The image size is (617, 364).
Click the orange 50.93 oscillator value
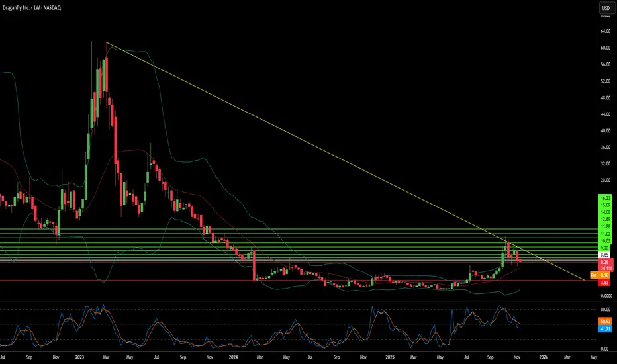click(605, 322)
